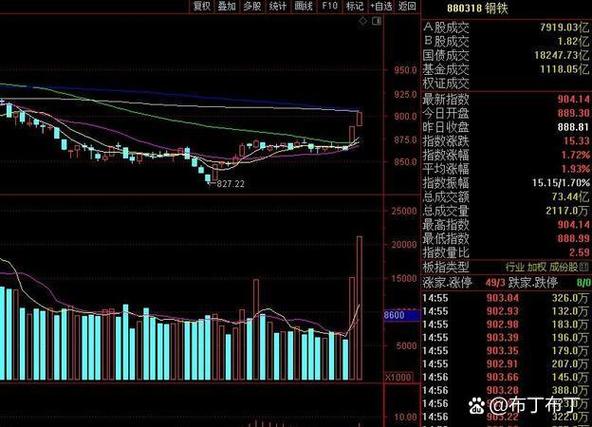592x427 pixels.
Task: Click the 8600 volume axis highlight
Action: click(402, 315)
